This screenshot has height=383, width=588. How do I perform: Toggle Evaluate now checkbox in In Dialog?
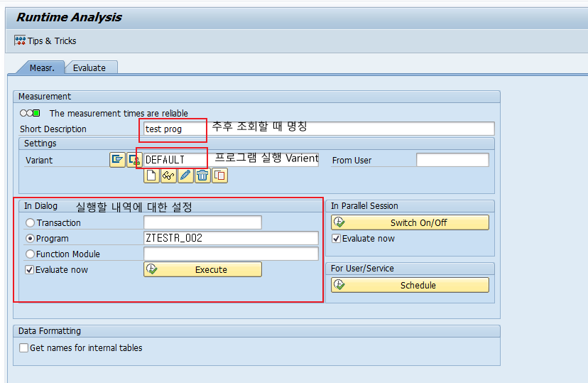click(30, 270)
